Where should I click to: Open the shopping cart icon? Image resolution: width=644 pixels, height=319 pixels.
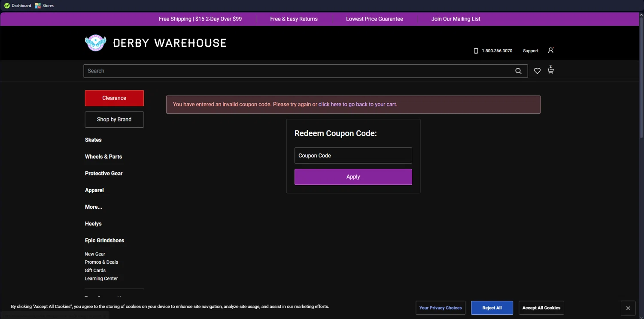pos(550,70)
